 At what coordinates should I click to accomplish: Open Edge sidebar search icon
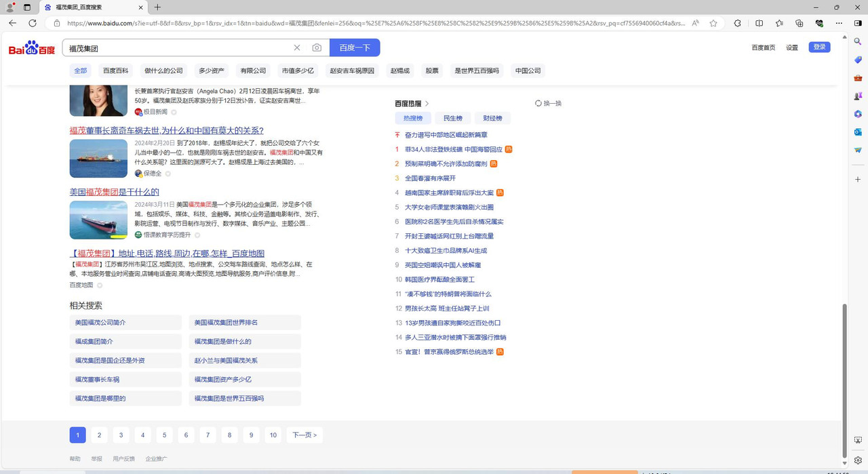pos(858,41)
